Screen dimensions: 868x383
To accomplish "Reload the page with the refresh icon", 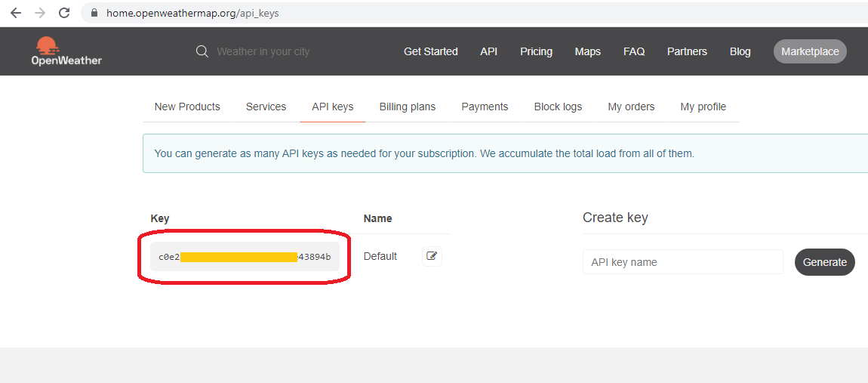I will pos(64,13).
